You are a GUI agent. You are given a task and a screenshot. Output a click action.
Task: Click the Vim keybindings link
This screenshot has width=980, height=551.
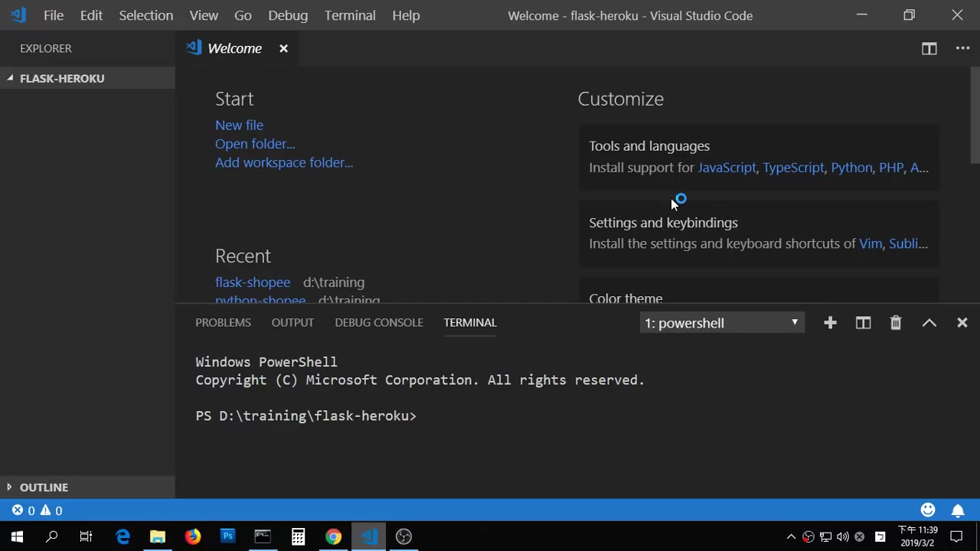[x=871, y=243]
